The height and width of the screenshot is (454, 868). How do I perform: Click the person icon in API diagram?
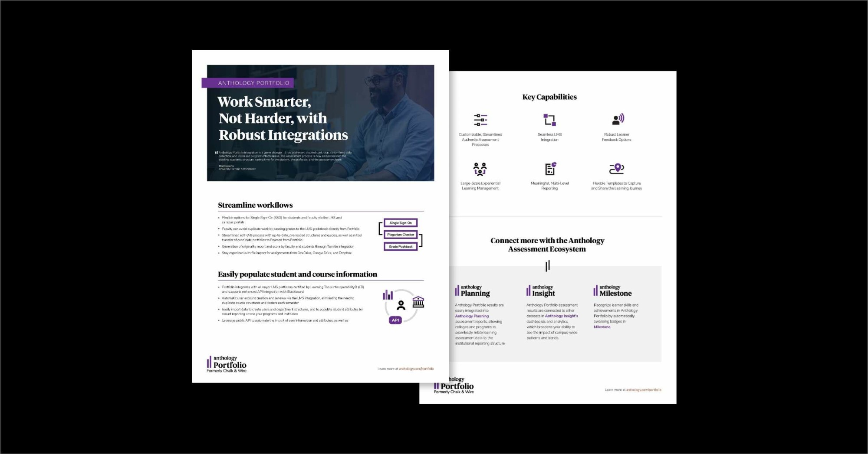(401, 305)
